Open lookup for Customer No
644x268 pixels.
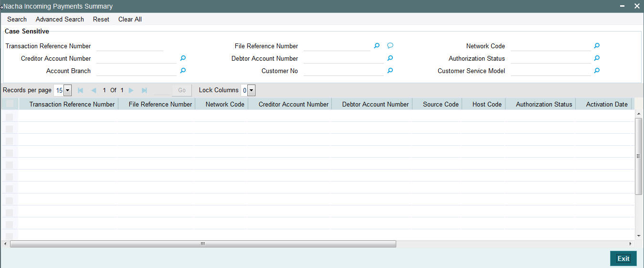(390, 71)
